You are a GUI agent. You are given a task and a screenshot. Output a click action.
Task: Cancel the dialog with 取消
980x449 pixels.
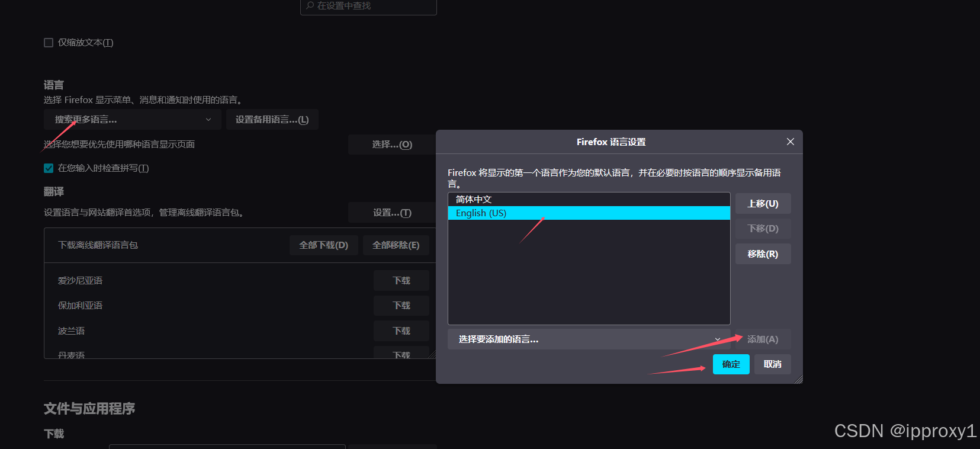(773, 364)
